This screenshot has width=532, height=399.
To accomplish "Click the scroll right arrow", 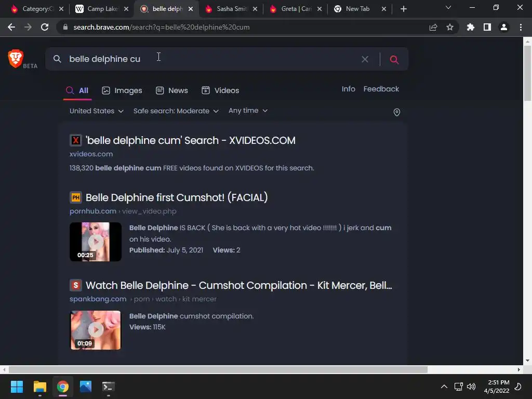I will (519, 369).
